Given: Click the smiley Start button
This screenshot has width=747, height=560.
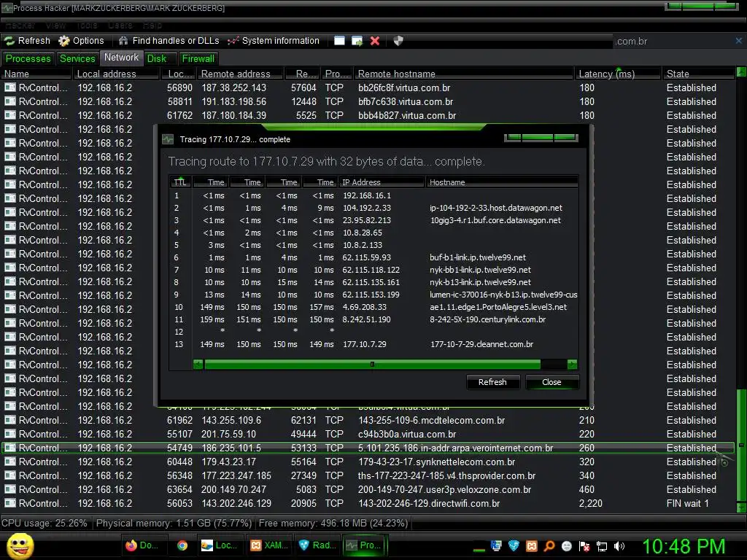Looking at the screenshot, I should [20, 545].
